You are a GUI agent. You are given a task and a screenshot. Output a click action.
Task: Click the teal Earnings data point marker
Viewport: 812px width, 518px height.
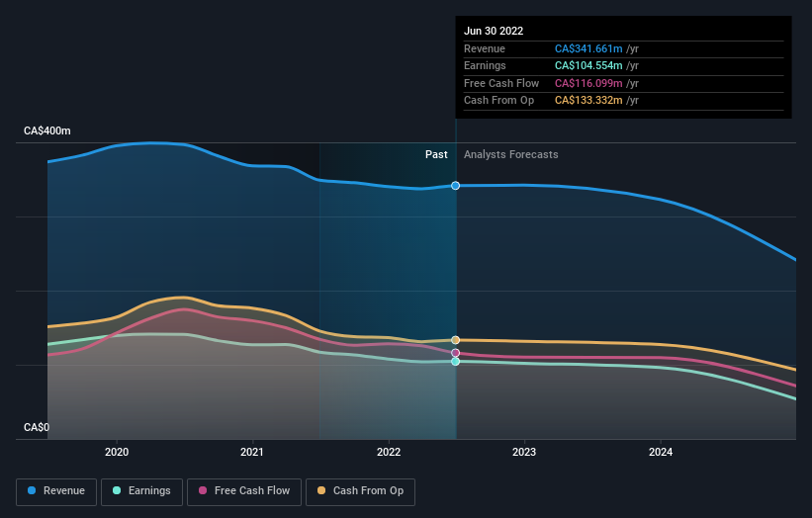[455, 362]
